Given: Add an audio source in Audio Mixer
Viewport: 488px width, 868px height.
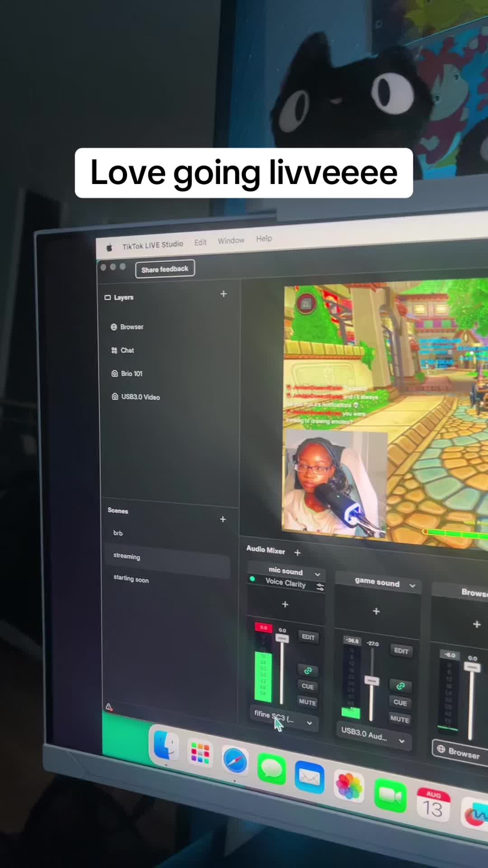Looking at the screenshot, I should [297, 552].
